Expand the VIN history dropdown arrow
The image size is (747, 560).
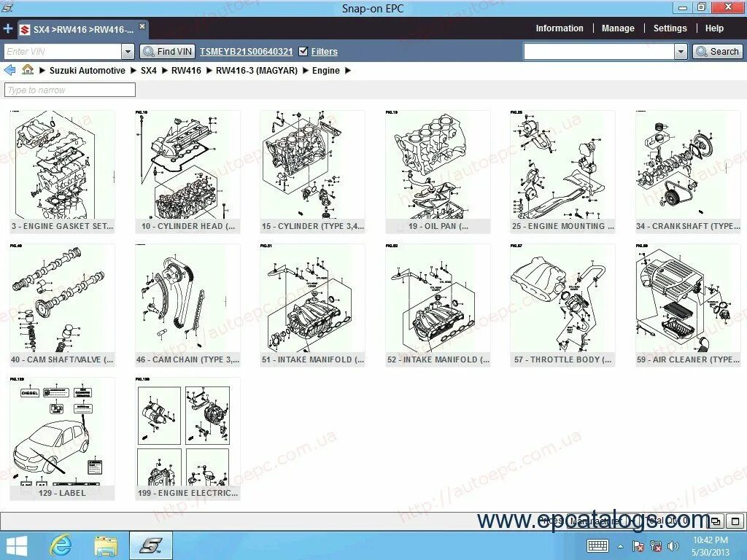coord(128,52)
